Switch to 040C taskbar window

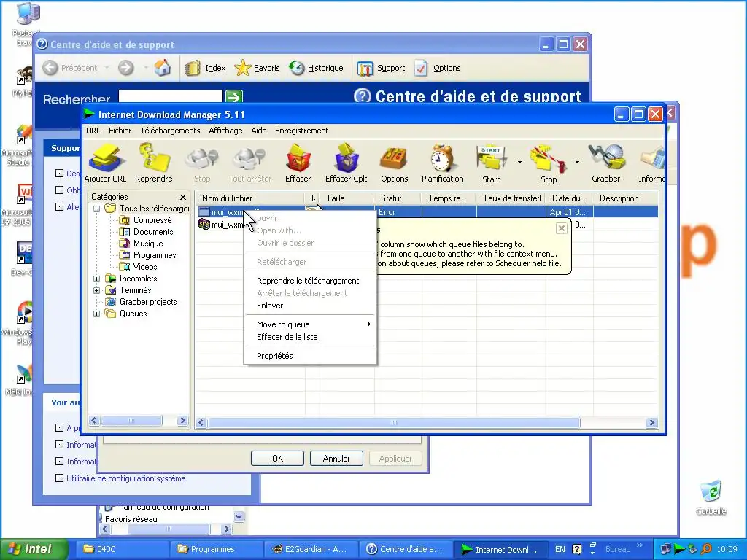click(122, 549)
